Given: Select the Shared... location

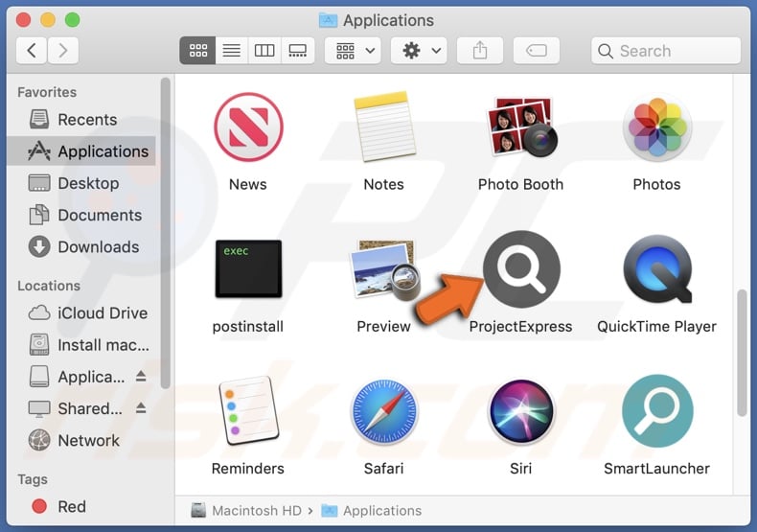Looking at the screenshot, I should click(77, 408).
